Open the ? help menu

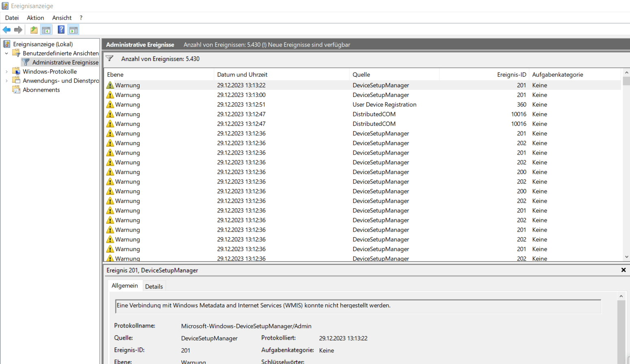[x=81, y=17]
